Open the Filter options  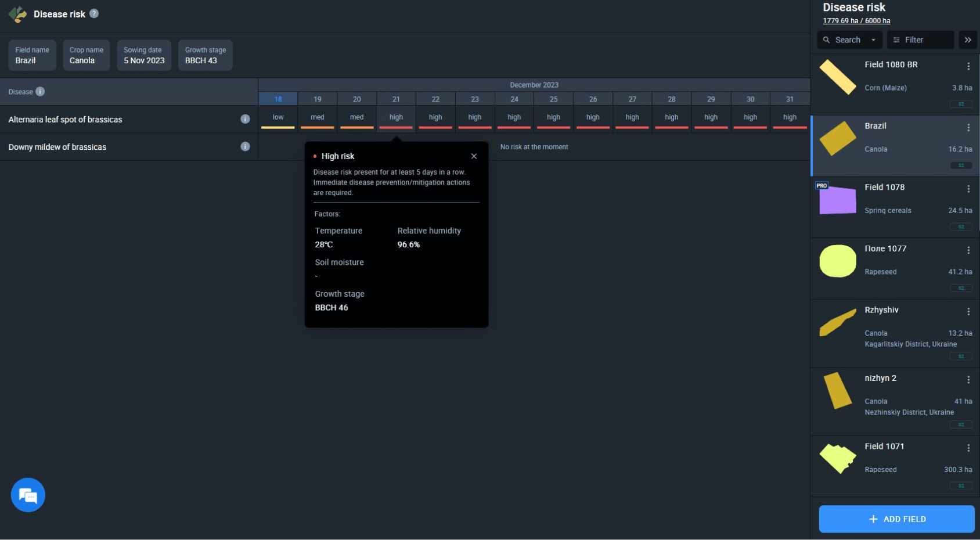(920, 40)
